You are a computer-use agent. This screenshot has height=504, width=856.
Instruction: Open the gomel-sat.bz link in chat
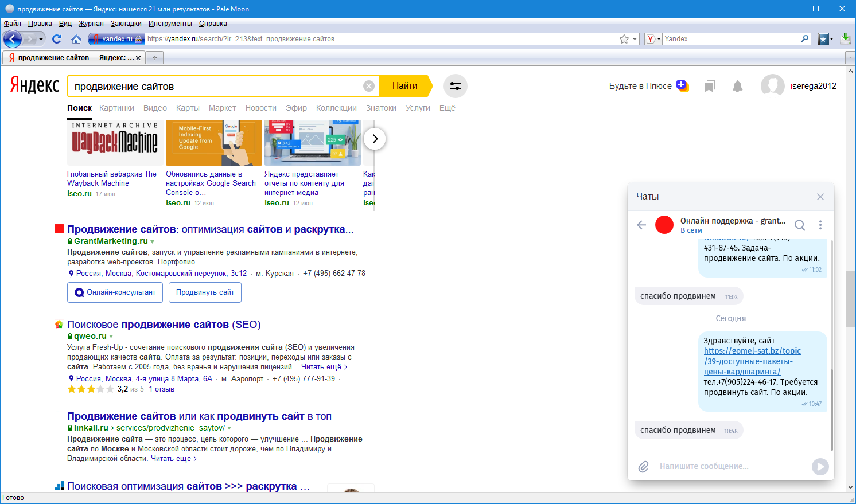pos(752,361)
